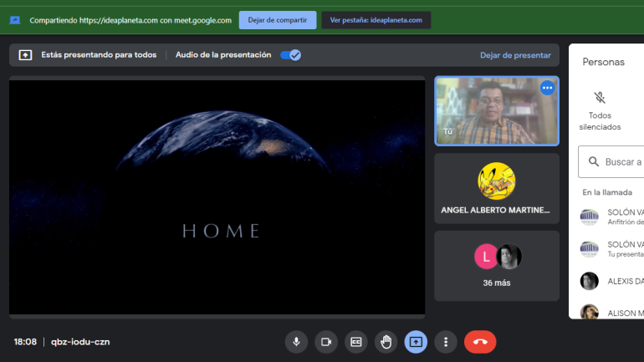Raise hand in the meeting

tap(386, 342)
